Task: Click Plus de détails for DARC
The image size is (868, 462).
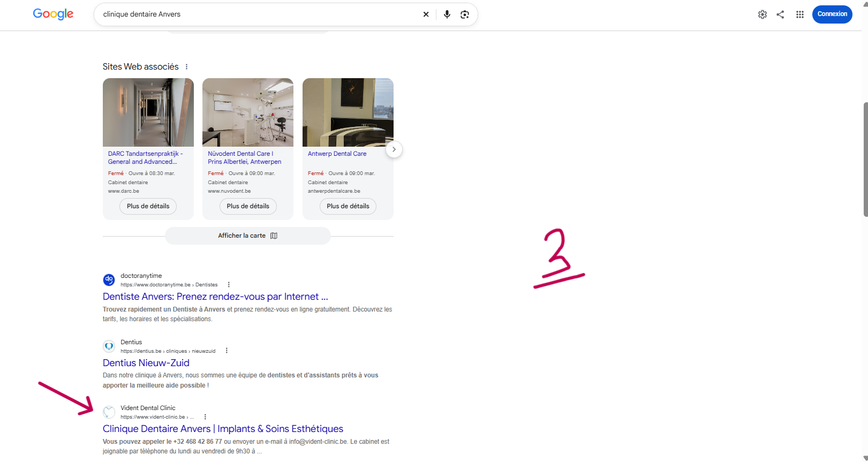Action: (148, 206)
